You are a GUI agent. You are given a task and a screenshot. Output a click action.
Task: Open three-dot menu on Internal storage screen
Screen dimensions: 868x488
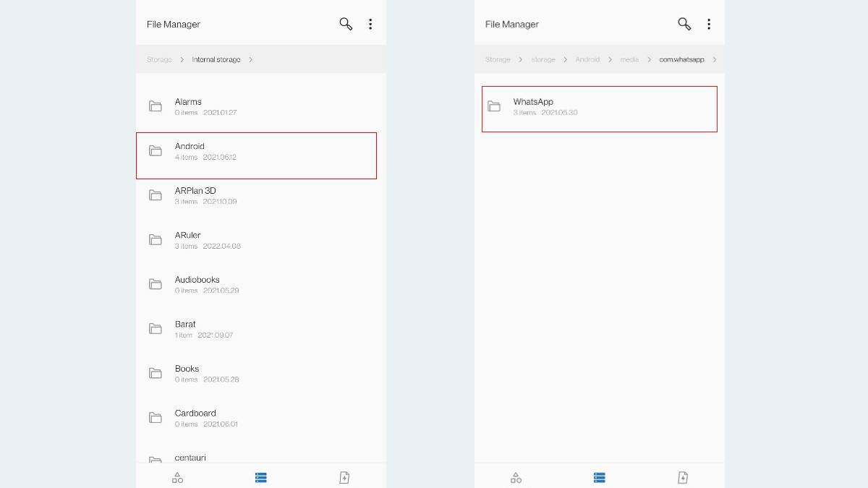pos(370,24)
